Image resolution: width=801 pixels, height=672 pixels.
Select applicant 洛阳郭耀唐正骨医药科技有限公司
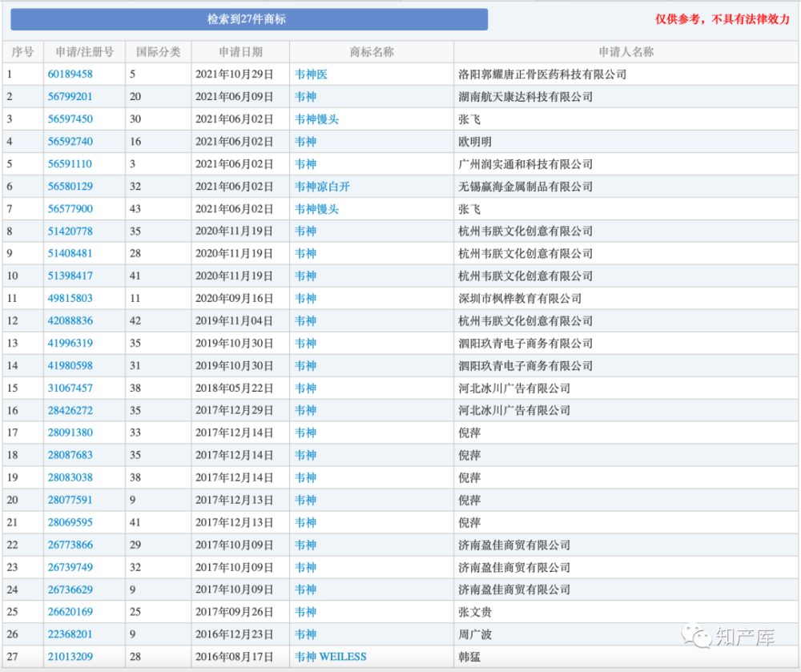542,74
